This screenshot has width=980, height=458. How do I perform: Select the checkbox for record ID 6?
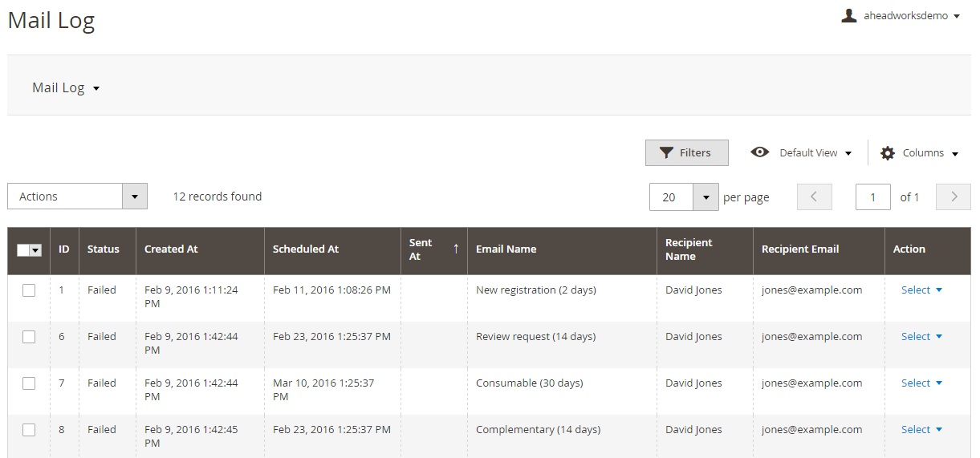click(x=29, y=337)
